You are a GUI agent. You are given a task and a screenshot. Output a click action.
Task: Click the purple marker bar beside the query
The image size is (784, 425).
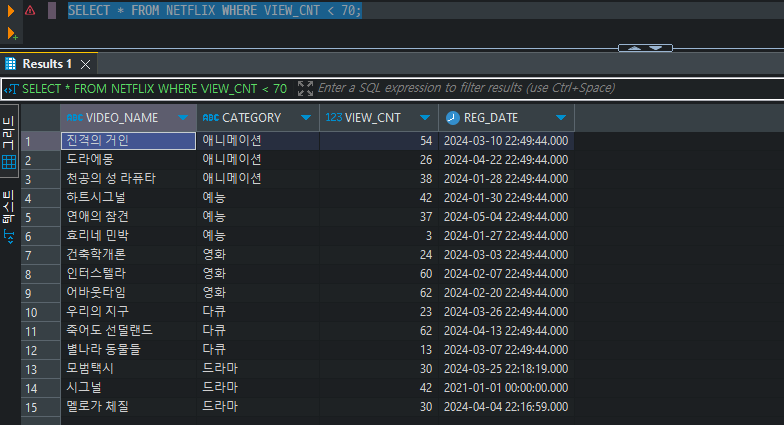(x=52, y=10)
